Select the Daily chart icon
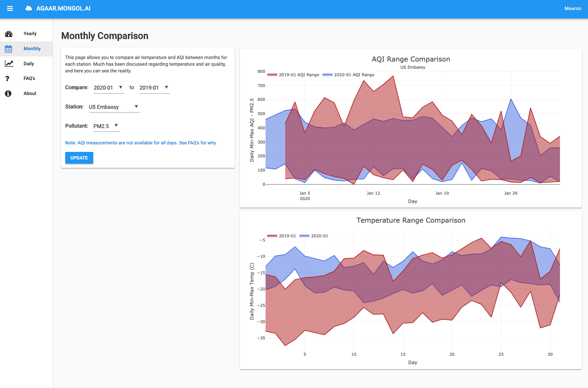The height and width of the screenshot is (388, 588). click(8, 63)
